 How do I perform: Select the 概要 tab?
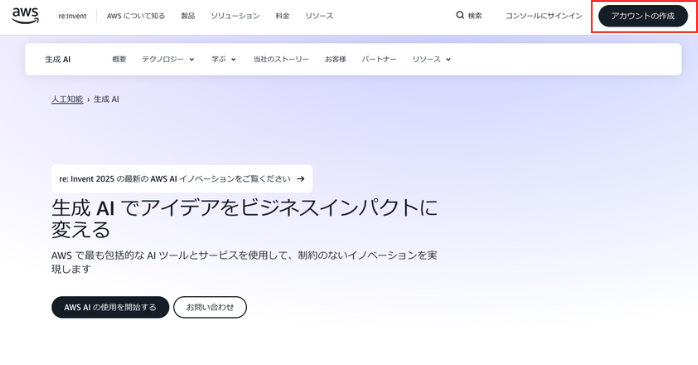pyautogui.click(x=119, y=59)
